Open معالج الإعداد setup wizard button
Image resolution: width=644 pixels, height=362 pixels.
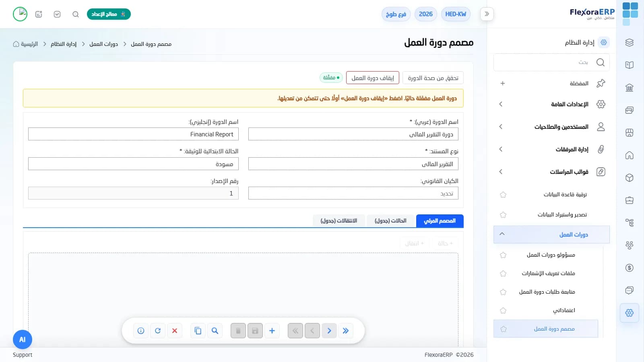(x=109, y=14)
